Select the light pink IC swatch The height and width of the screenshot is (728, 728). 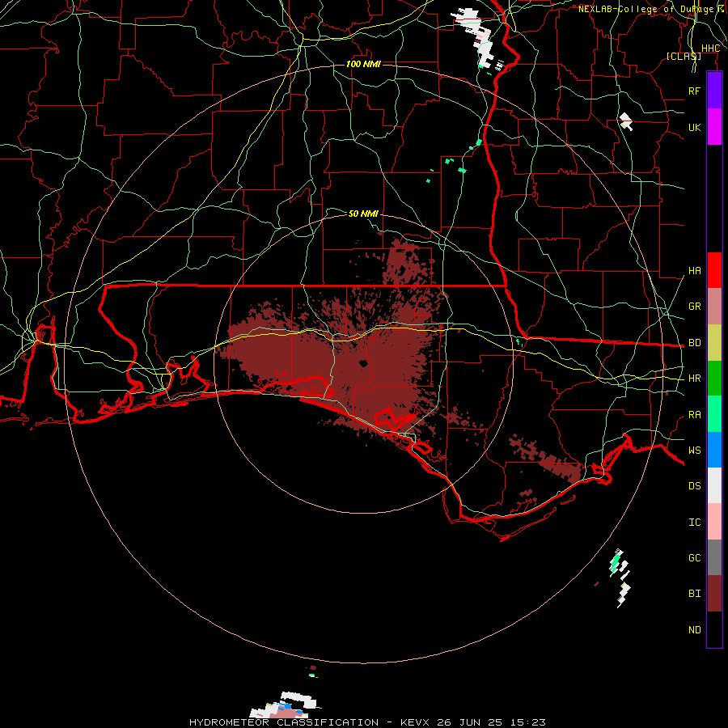pos(714,522)
